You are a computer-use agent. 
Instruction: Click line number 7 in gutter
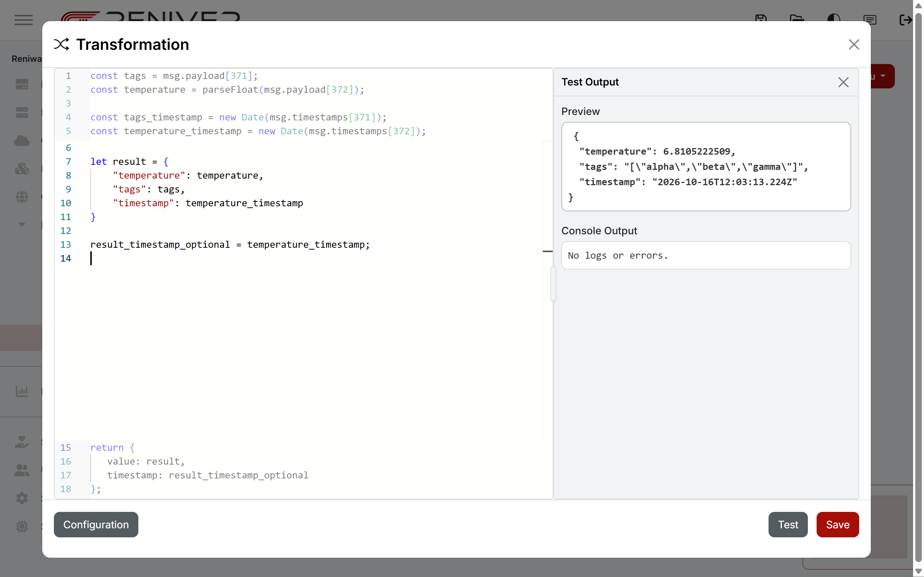[68, 162]
